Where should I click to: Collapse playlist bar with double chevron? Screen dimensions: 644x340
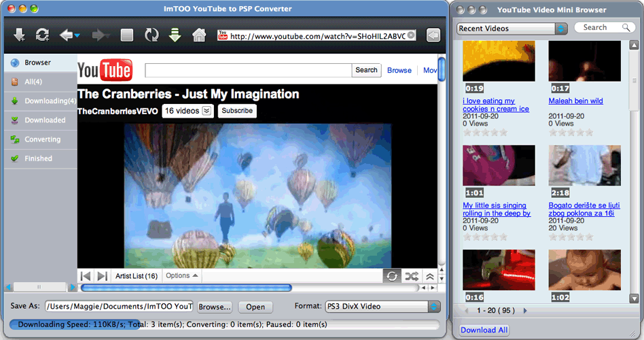pyautogui.click(x=429, y=276)
